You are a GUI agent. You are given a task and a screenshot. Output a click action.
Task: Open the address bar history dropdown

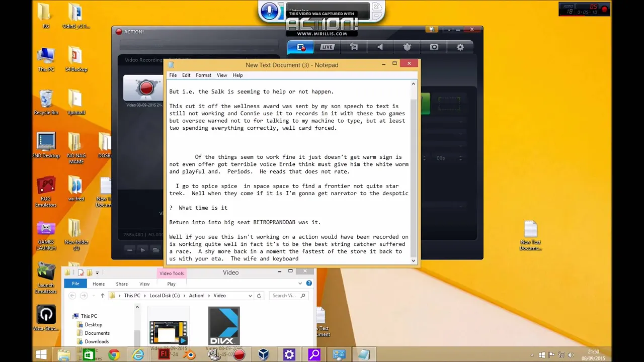point(250,296)
